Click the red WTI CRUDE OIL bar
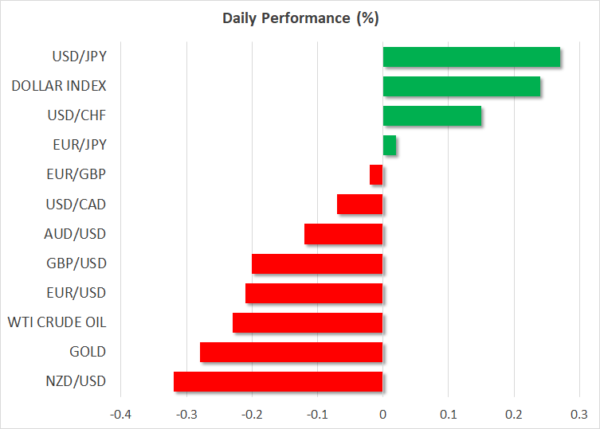Image resolution: width=600 pixels, height=429 pixels. [x=307, y=322]
